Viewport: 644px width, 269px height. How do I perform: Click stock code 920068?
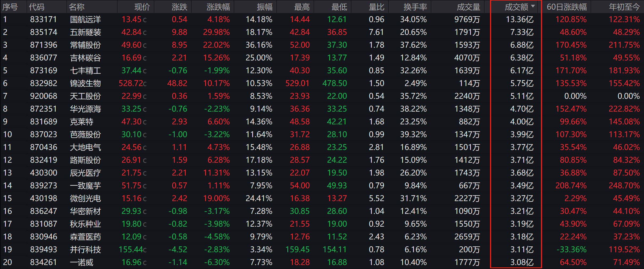coord(44,96)
